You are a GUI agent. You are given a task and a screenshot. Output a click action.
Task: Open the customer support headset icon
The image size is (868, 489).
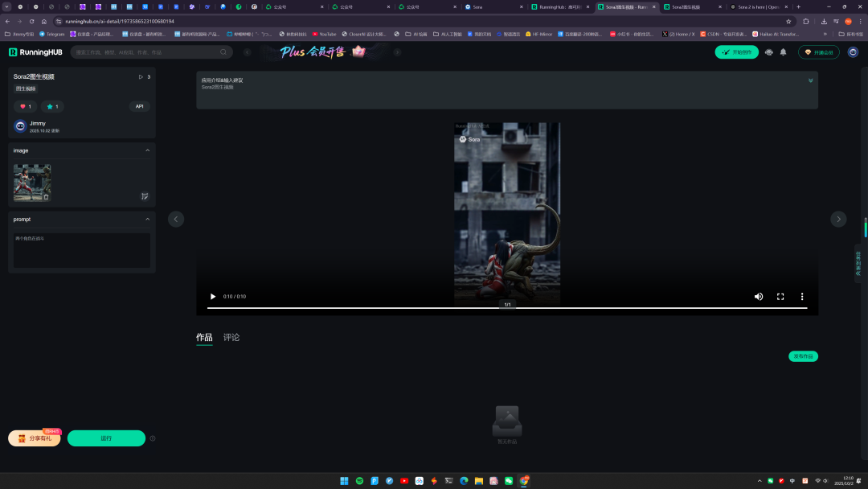tap(769, 52)
